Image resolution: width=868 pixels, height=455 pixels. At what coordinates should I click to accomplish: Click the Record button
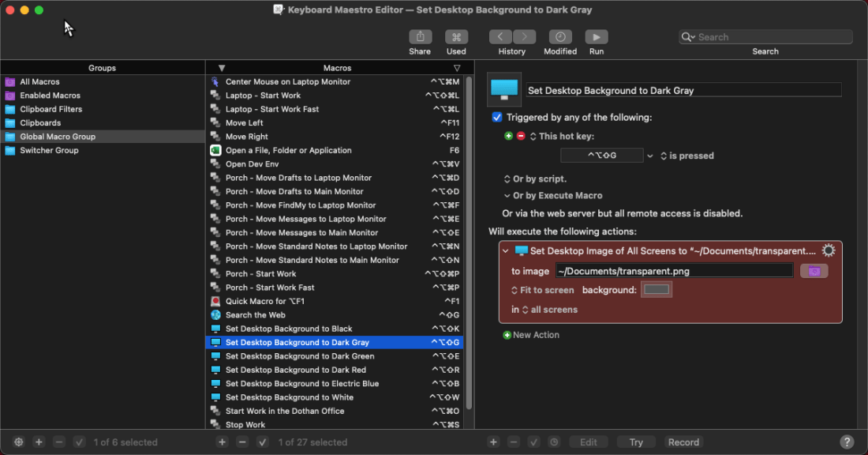(683, 442)
